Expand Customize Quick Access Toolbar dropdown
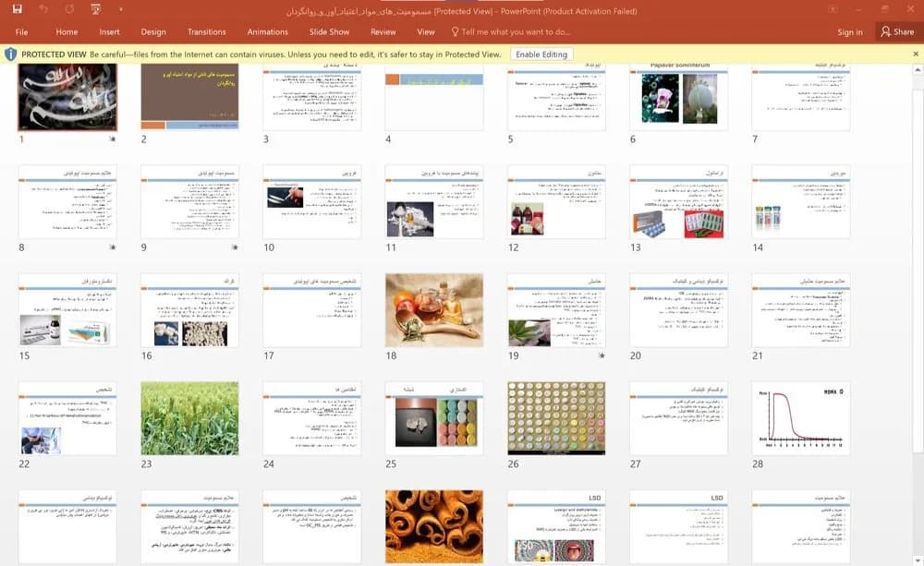 pos(121,9)
